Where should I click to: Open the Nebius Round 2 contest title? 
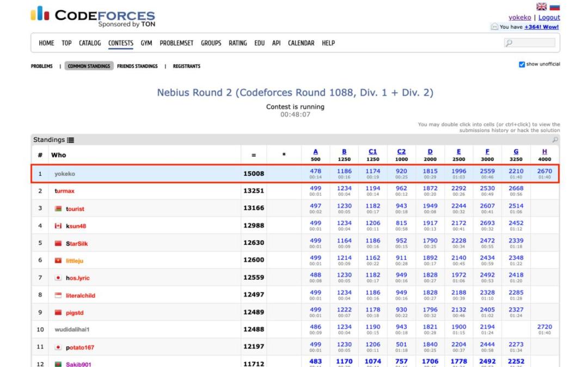click(x=295, y=93)
